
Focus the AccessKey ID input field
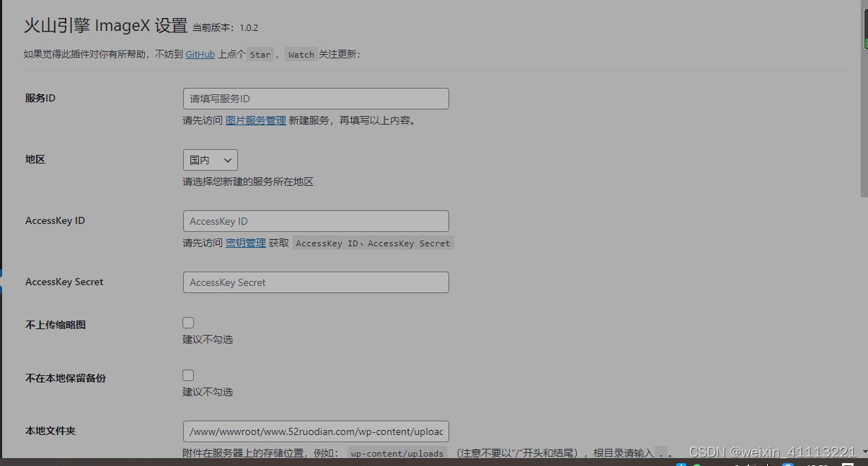(x=316, y=221)
